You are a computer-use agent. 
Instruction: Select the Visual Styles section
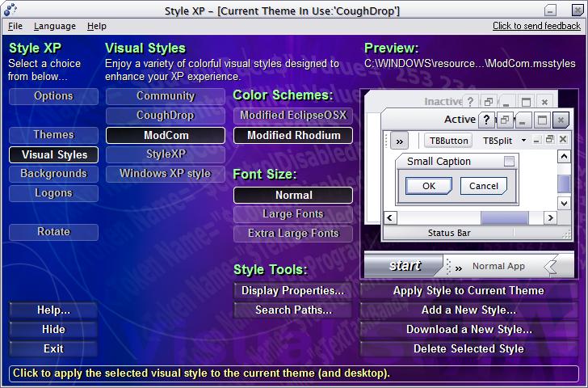click(53, 154)
